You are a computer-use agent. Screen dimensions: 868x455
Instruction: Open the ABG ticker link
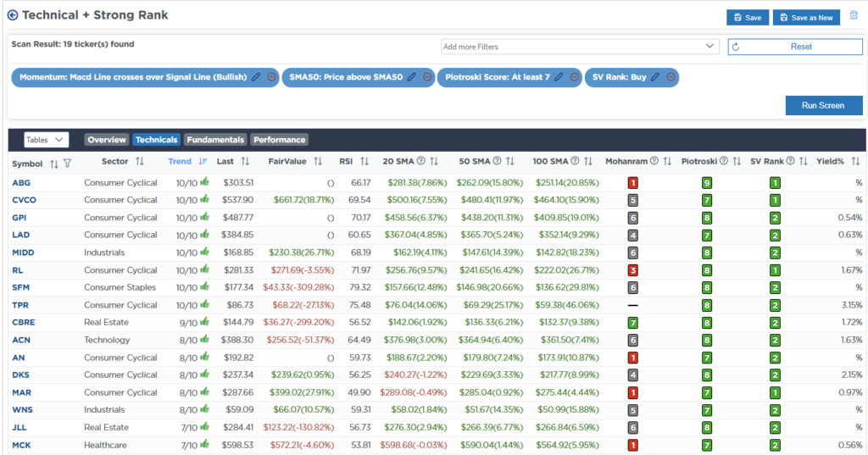21,183
